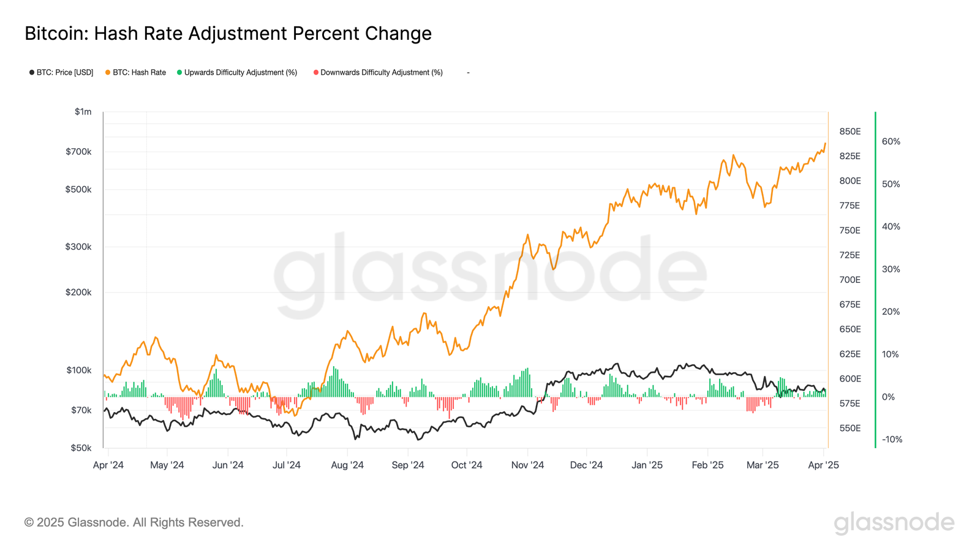Click the dash symbol after the legend entries
Screen dimensions: 980x551
point(468,73)
